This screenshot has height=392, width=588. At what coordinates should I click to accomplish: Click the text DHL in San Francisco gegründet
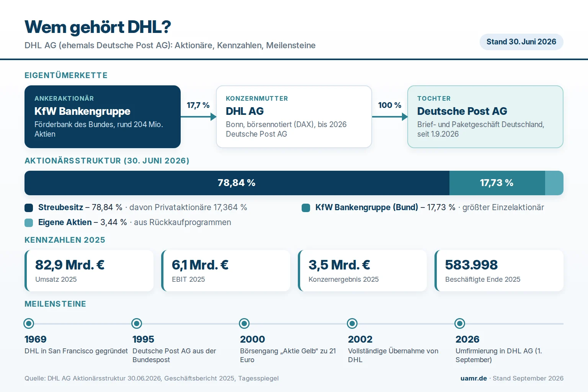pos(76,351)
